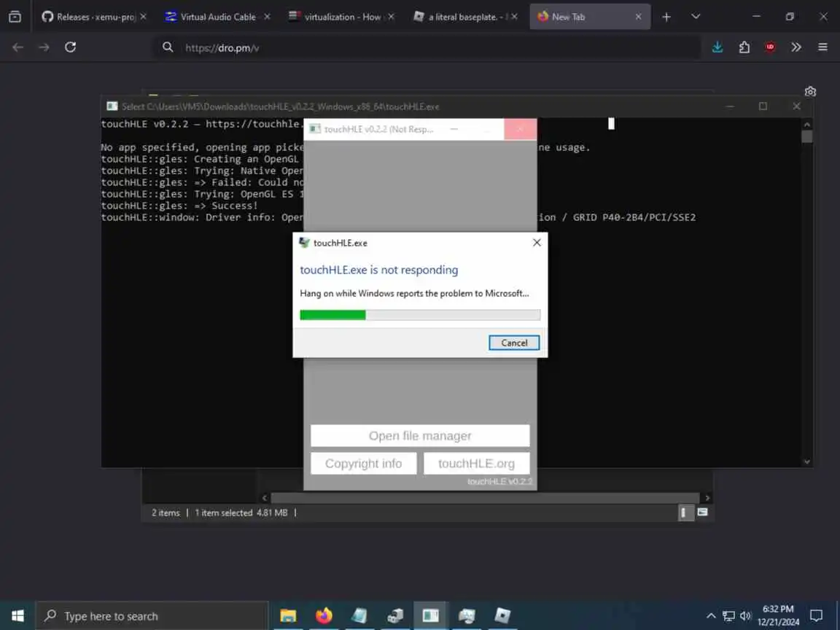Open the notification center icon

[816, 615]
